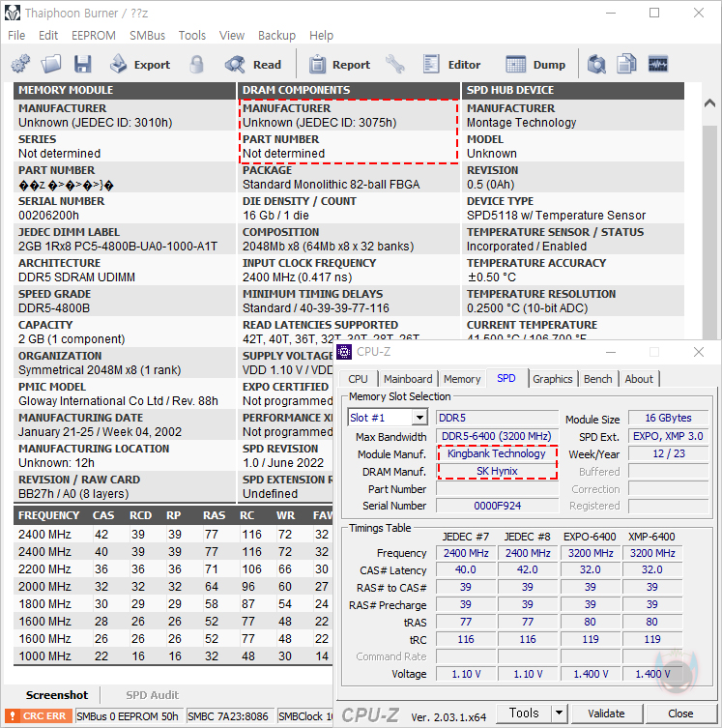Image resolution: width=722 pixels, height=728 pixels.
Task: Open the Editor toolbar button
Action: click(x=451, y=64)
